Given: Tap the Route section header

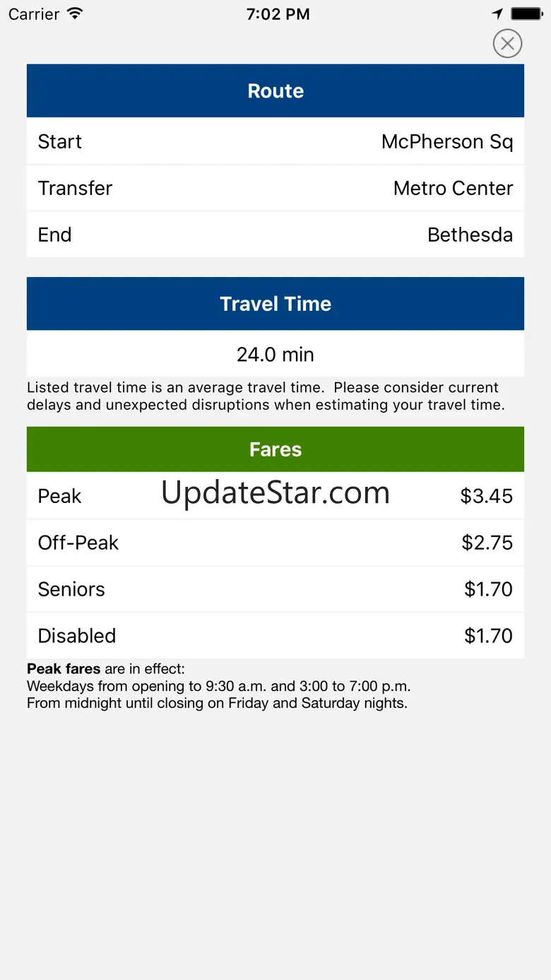Looking at the screenshot, I should (275, 91).
